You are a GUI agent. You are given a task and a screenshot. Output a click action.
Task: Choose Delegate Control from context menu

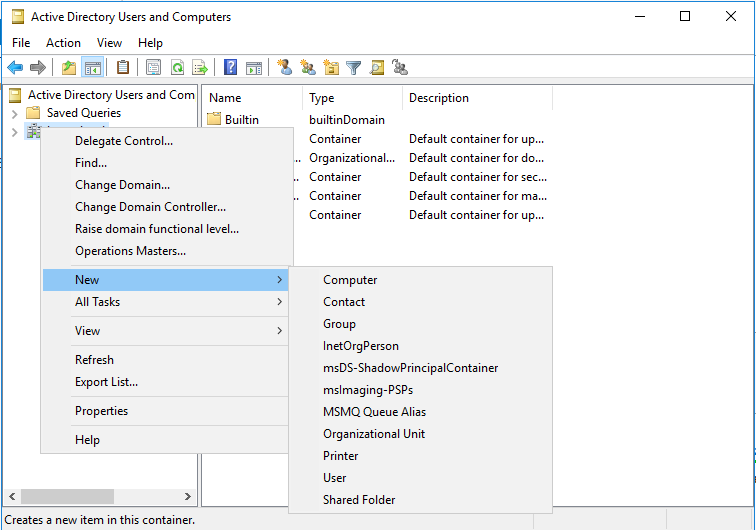(x=167, y=141)
